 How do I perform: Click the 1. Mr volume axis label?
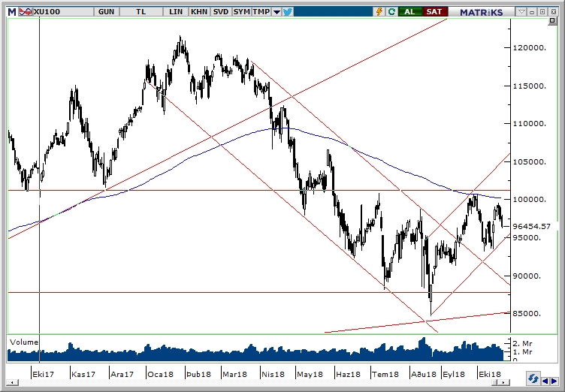(522, 352)
